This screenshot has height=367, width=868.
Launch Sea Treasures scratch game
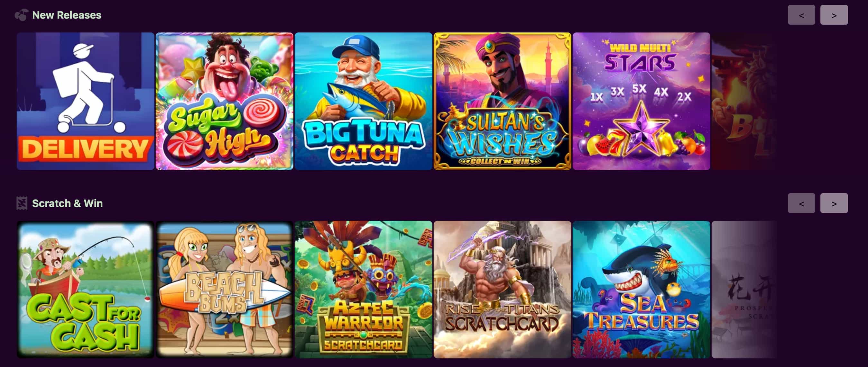(x=641, y=290)
